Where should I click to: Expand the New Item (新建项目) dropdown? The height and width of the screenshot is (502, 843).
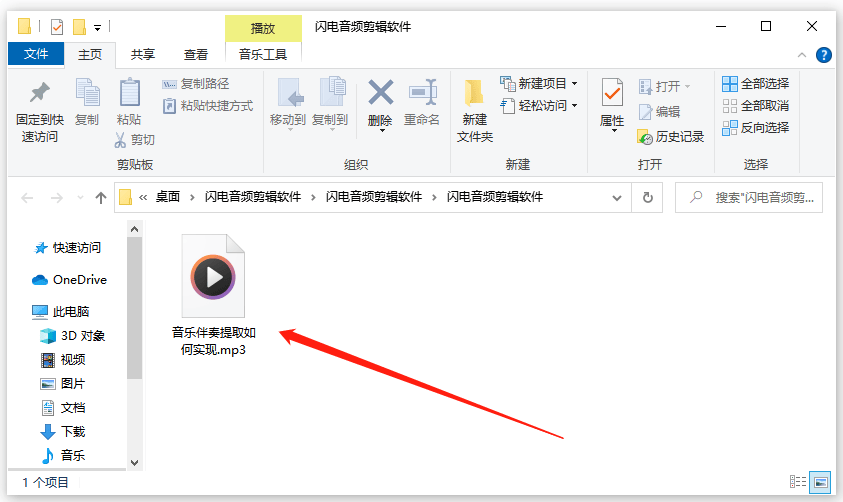(x=575, y=84)
